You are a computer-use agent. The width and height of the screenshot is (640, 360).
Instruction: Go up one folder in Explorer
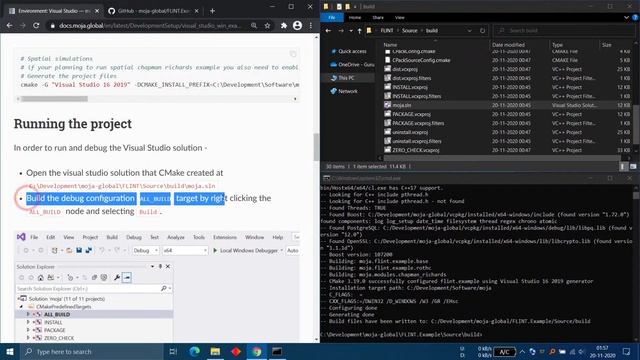pyautogui.click(x=359, y=31)
